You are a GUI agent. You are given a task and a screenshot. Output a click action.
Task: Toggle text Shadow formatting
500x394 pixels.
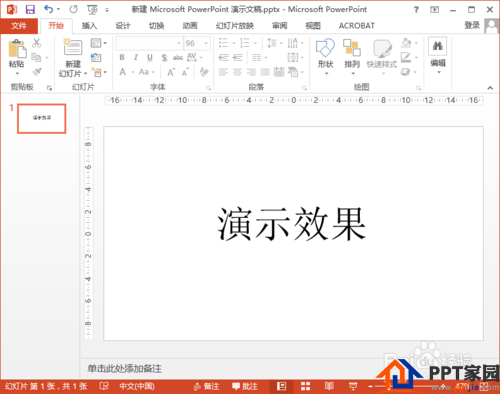164,58
